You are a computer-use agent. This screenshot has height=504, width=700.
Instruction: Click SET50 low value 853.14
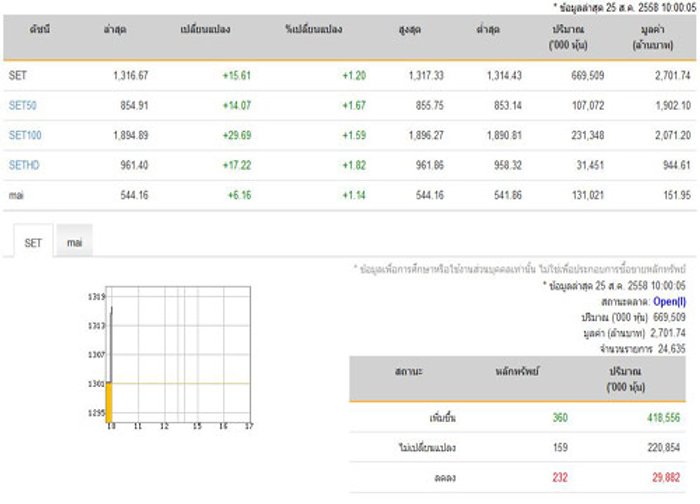tap(508, 105)
